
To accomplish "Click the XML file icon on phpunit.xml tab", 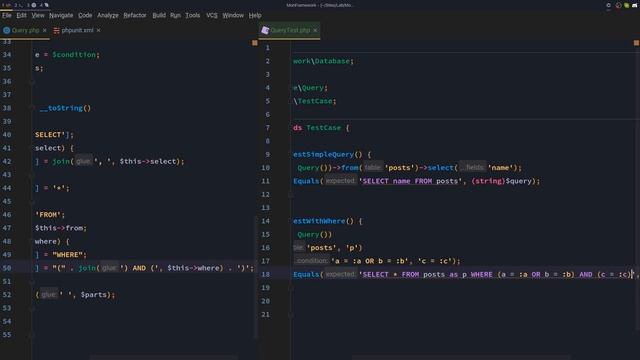I will 56,30.
